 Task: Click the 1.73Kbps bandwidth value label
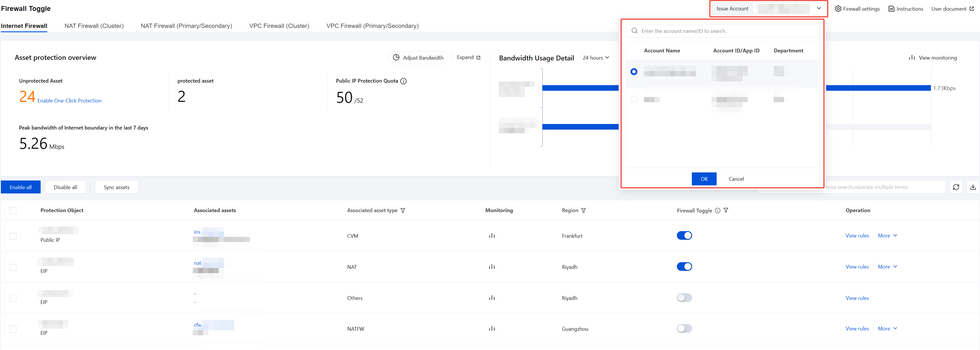pyautogui.click(x=944, y=88)
